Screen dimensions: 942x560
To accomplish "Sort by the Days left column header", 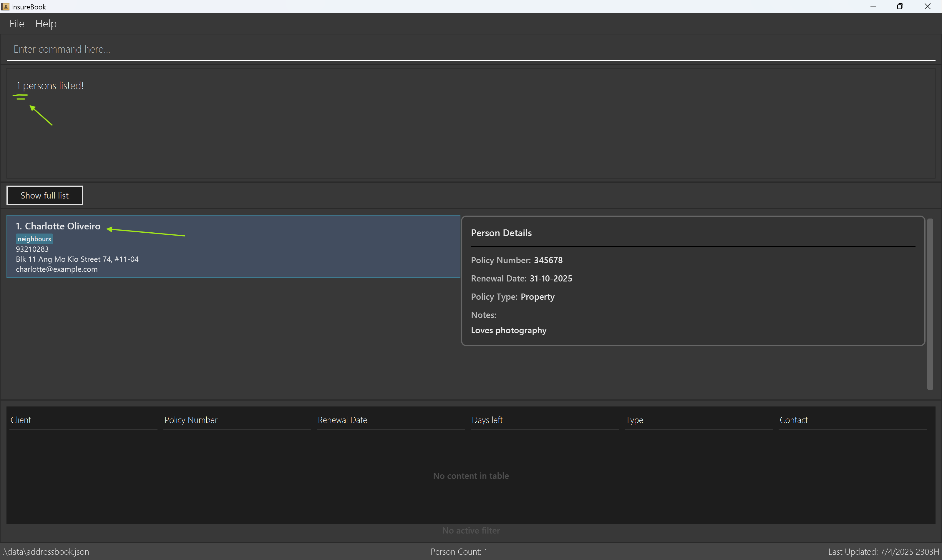I will [x=544, y=420].
